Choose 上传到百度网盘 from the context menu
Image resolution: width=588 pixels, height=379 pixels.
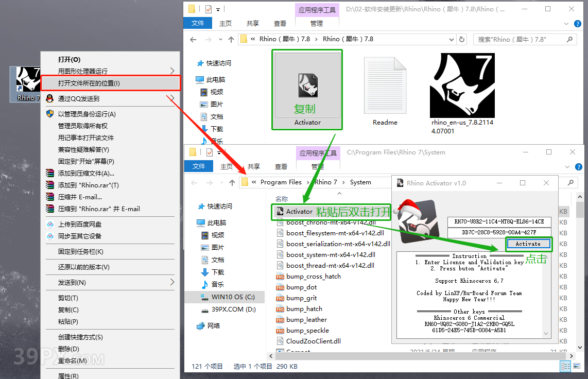[x=110, y=224]
